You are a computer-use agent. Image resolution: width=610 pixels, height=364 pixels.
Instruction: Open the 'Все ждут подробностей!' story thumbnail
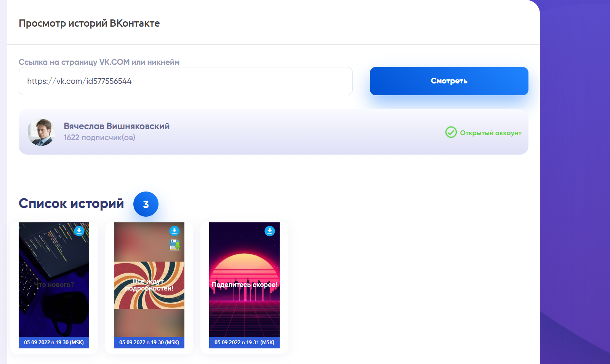[149, 280]
